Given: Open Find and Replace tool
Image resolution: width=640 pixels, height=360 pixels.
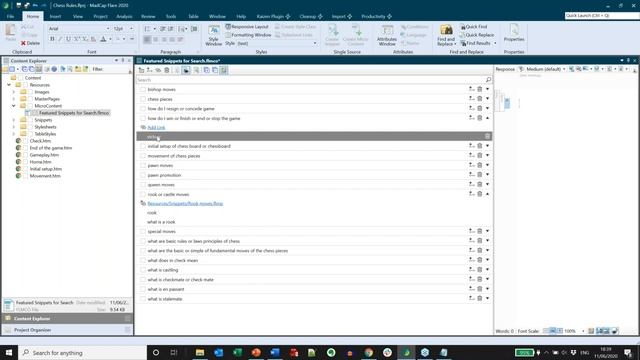Looking at the screenshot, I should pyautogui.click(x=446, y=36).
